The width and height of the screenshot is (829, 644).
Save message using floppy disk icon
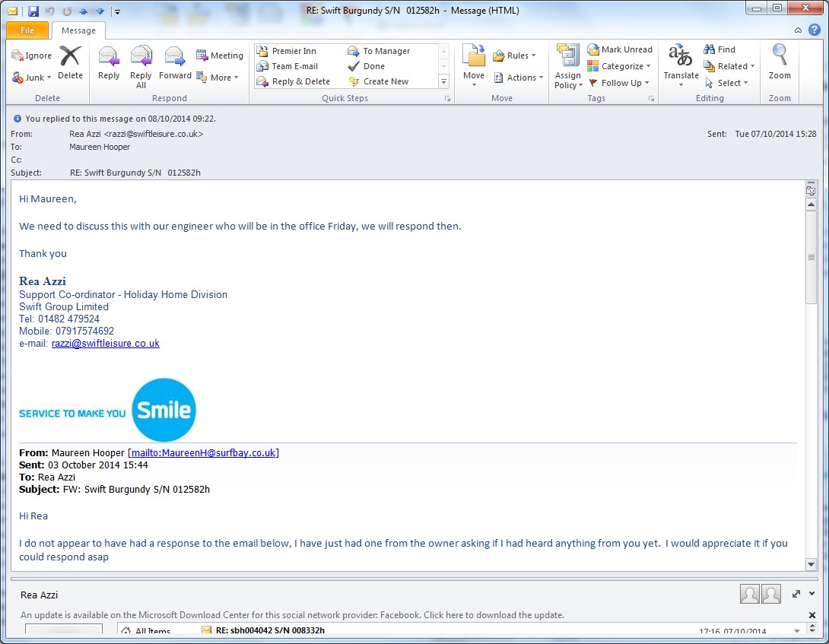(x=33, y=11)
